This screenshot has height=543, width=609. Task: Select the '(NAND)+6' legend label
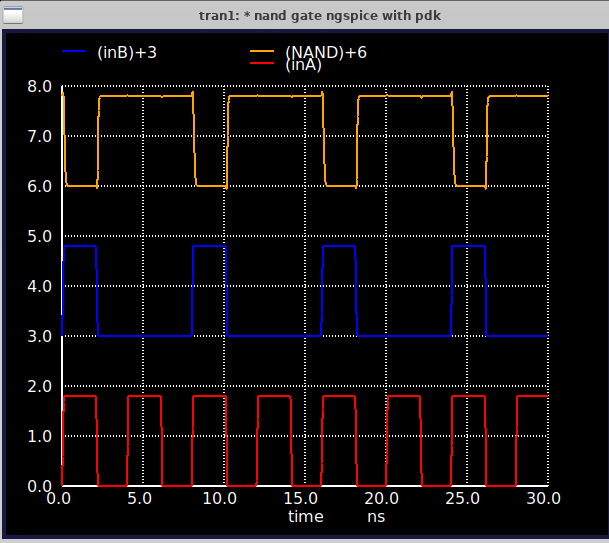tap(325, 51)
